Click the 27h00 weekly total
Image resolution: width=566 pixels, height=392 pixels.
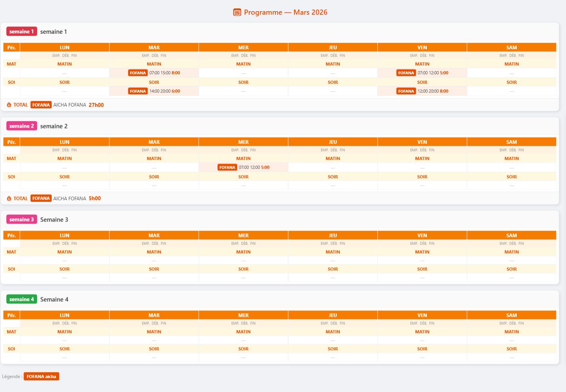click(x=96, y=105)
